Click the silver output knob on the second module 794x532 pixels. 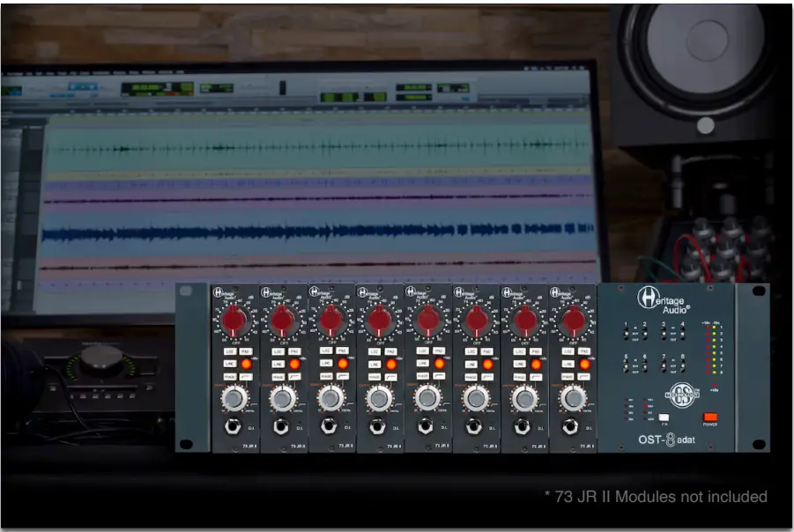tap(283, 399)
